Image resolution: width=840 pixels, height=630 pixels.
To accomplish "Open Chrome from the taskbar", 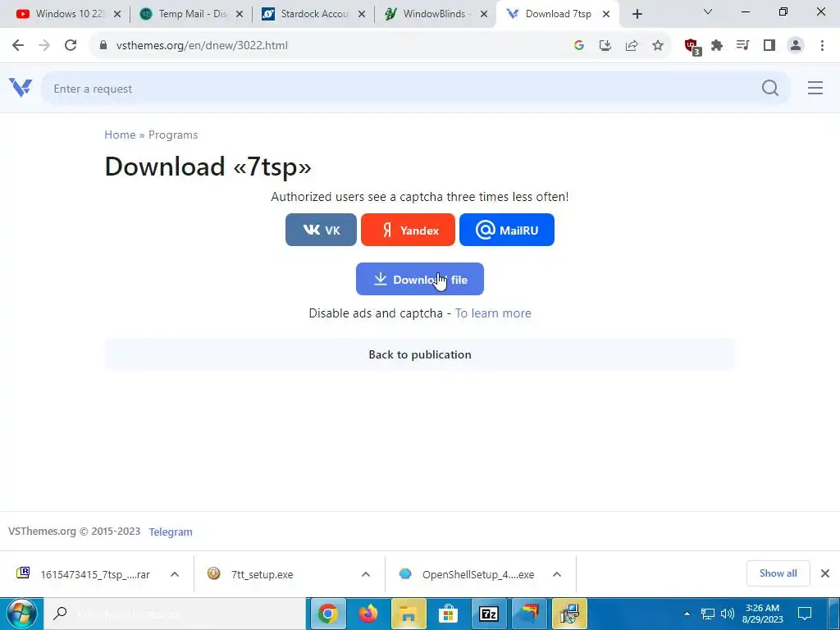I will pyautogui.click(x=328, y=614).
